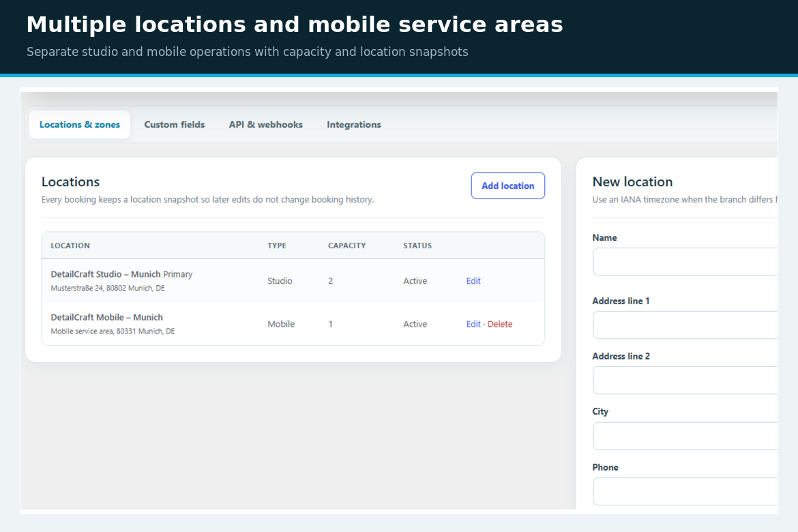798x532 pixels.
Task: Switch to the Locations & zones tab
Action: coord(79,125)
